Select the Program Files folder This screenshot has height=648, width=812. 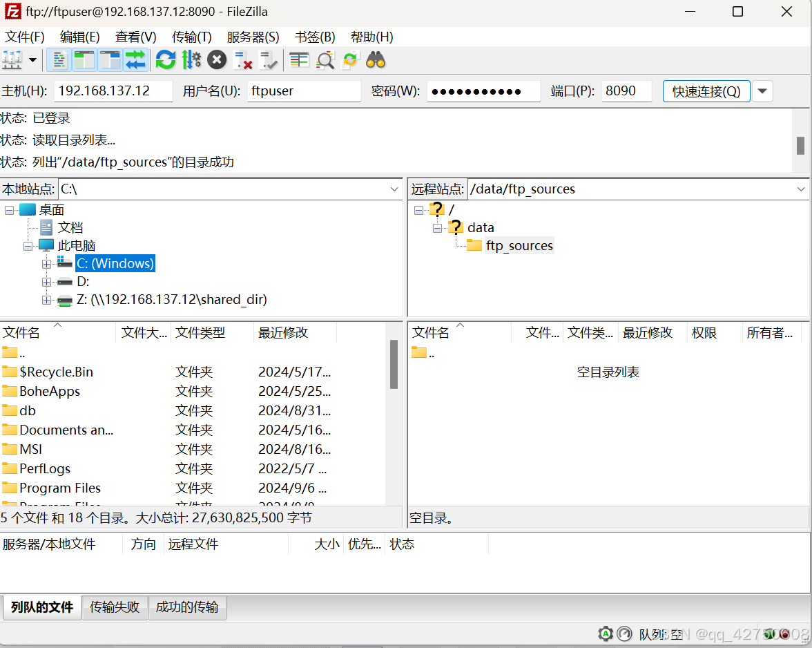[x=60, y=488]
